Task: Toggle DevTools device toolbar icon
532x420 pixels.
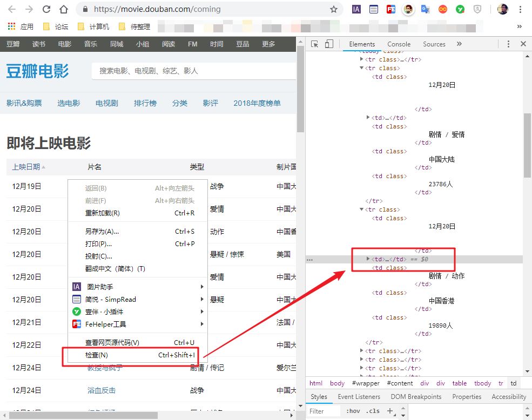Action: click(329, 44)
